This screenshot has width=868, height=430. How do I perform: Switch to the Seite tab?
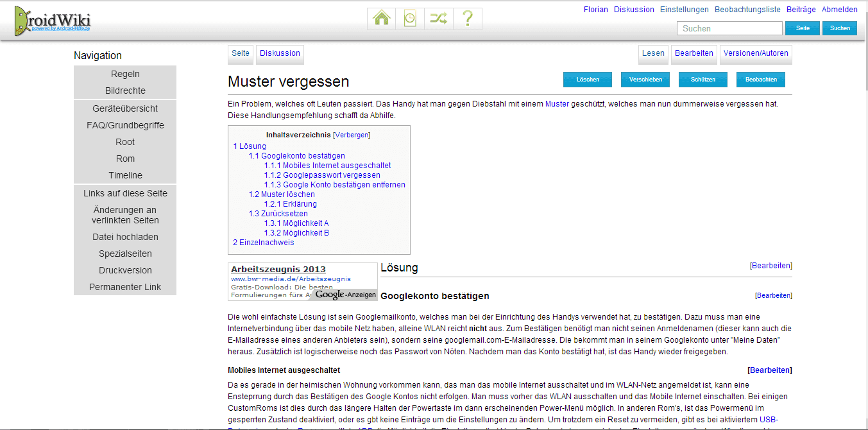[241, 54]
